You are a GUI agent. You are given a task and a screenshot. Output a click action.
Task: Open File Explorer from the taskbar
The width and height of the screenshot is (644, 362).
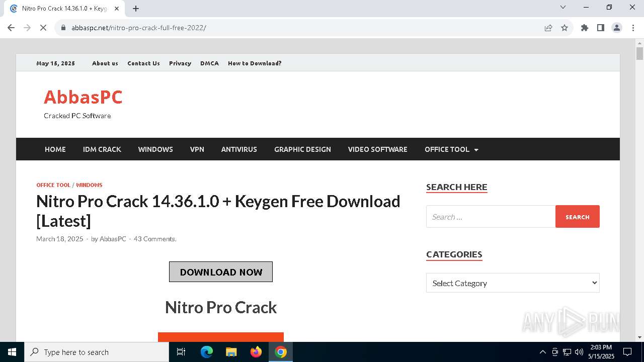pos(231,352)
